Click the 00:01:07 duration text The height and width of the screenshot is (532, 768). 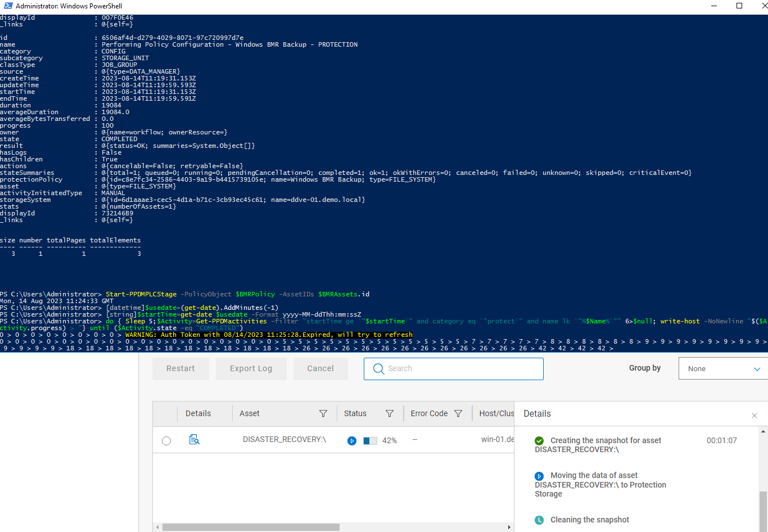[722, 440]
